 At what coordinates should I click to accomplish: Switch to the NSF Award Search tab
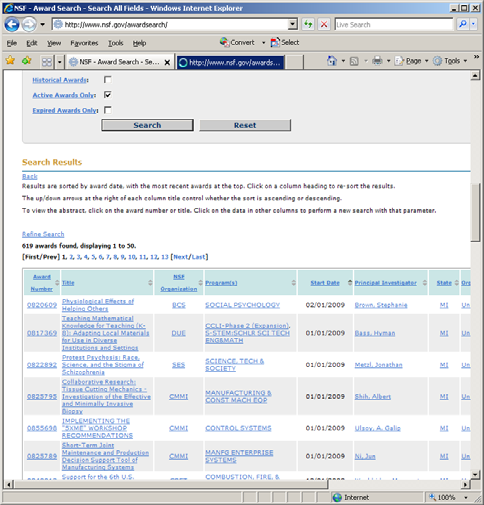pyautogui.click(x=120, y=62)
